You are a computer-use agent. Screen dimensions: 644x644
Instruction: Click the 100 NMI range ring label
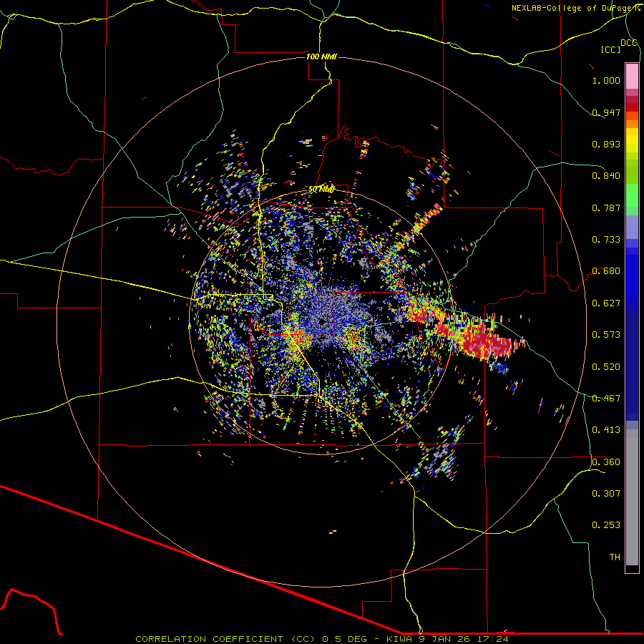point(321,57)
